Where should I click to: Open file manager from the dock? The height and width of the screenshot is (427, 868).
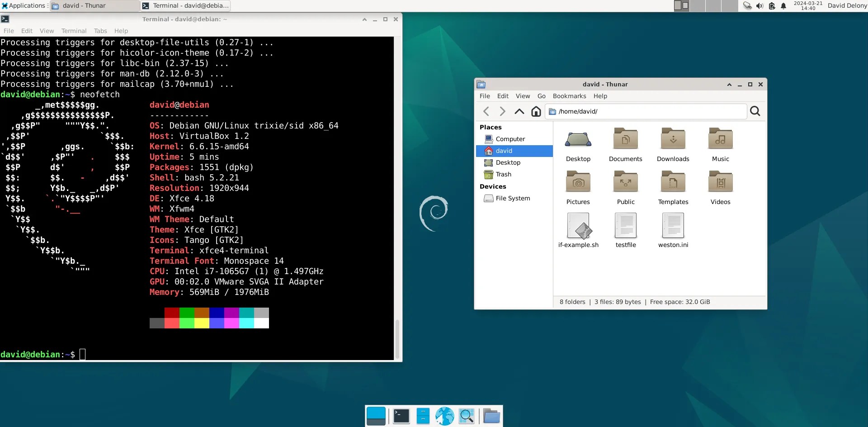(x=423, y=416)
